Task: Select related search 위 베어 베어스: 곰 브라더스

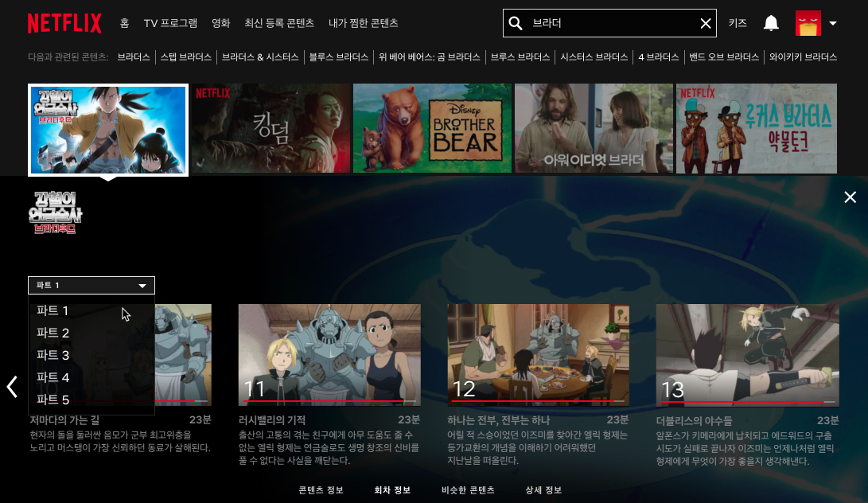Action: [430, 57]
